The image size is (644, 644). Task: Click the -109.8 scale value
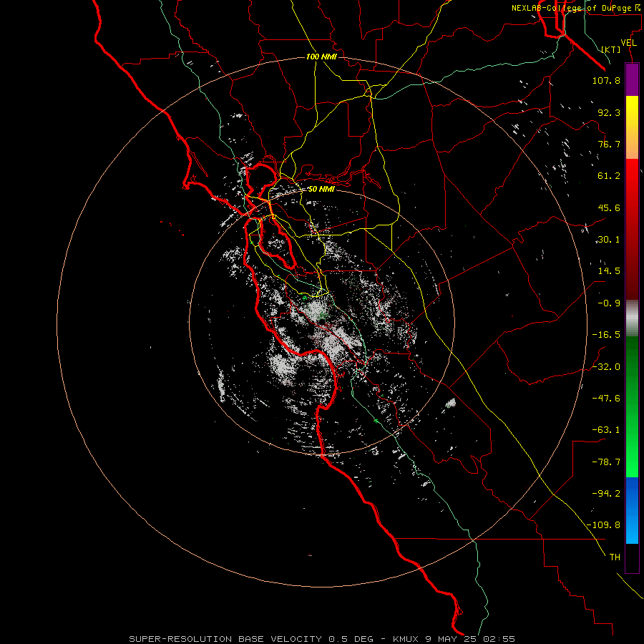coord(604,525)
